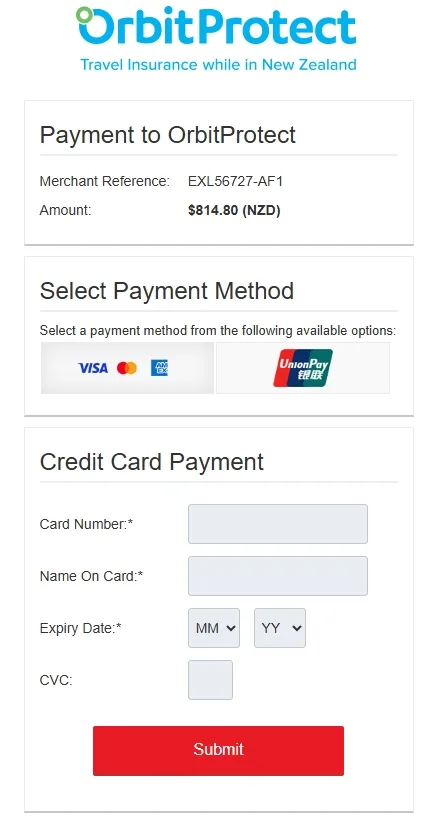Click the Select Payment Method heading
Viewport: 434px width, 832px height.
pyautogui.click(x=167, y=291)
